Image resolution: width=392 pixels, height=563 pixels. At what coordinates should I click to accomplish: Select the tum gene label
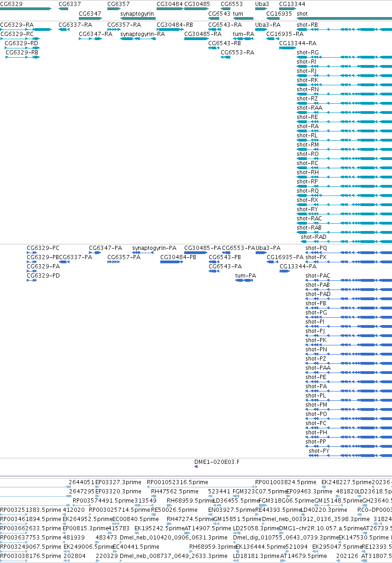(x=238, y=13)
